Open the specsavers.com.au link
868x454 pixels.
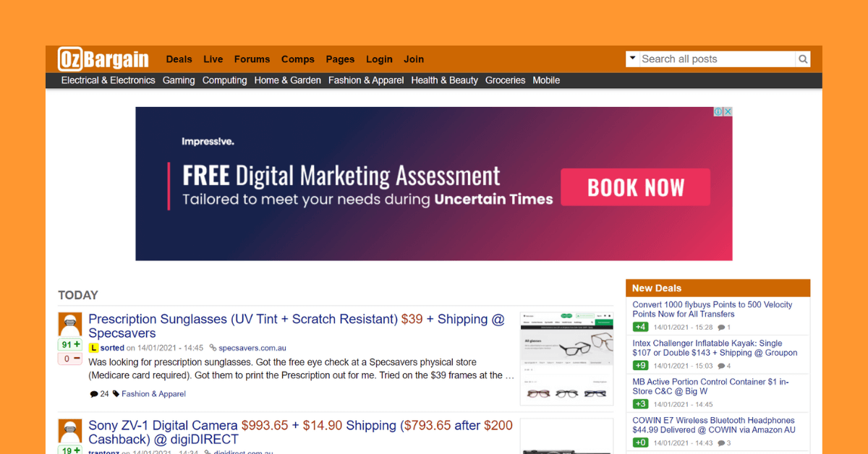click(253, 348)
